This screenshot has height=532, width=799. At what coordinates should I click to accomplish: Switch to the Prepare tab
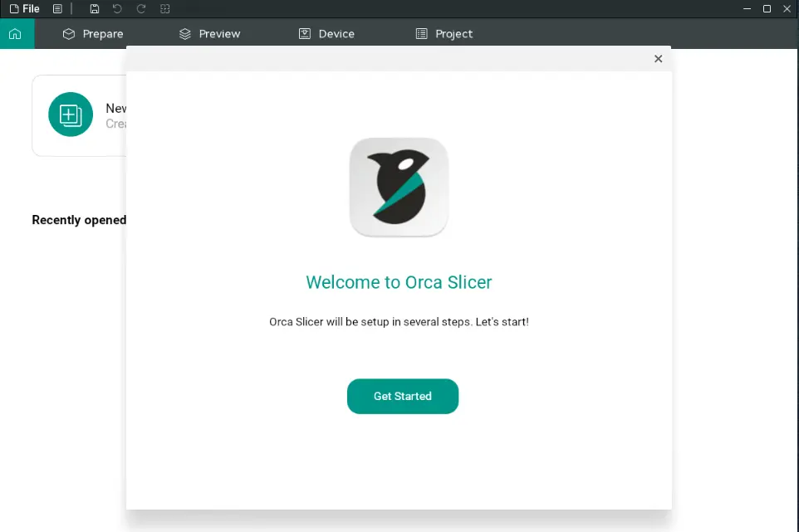[93, 34]
